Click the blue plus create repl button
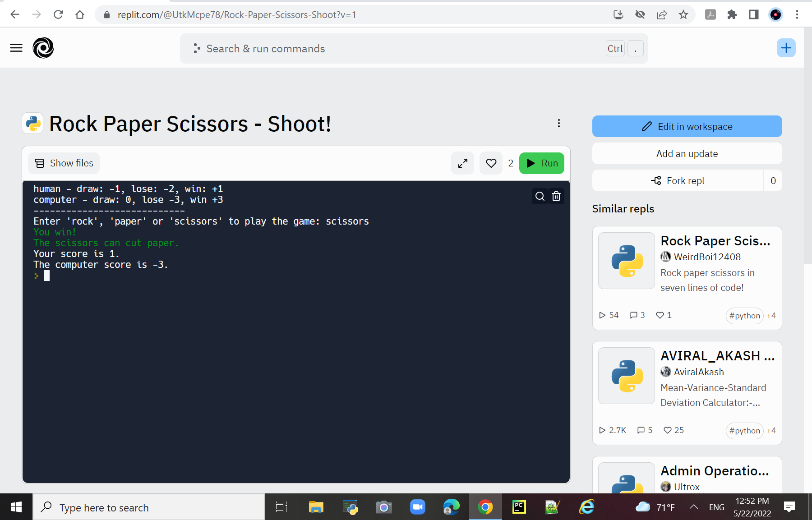812x520 pixels. pos(786,48)
